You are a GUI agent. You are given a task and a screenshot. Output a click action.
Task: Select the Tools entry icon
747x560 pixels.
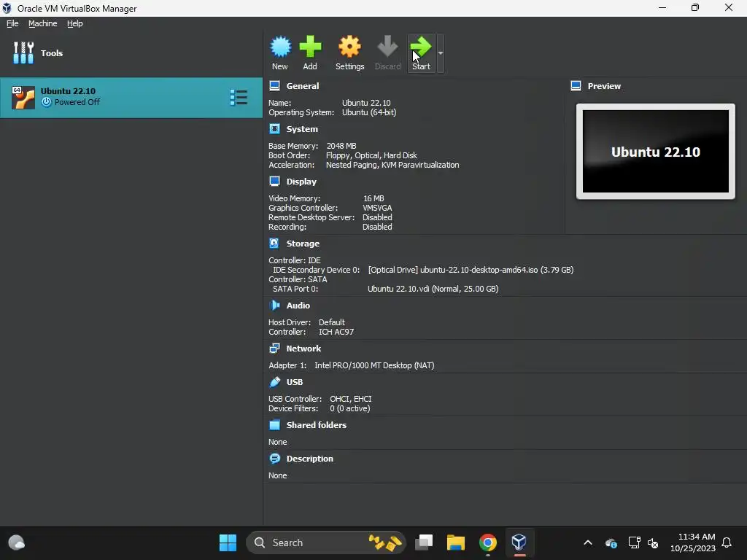click(23, 52)
